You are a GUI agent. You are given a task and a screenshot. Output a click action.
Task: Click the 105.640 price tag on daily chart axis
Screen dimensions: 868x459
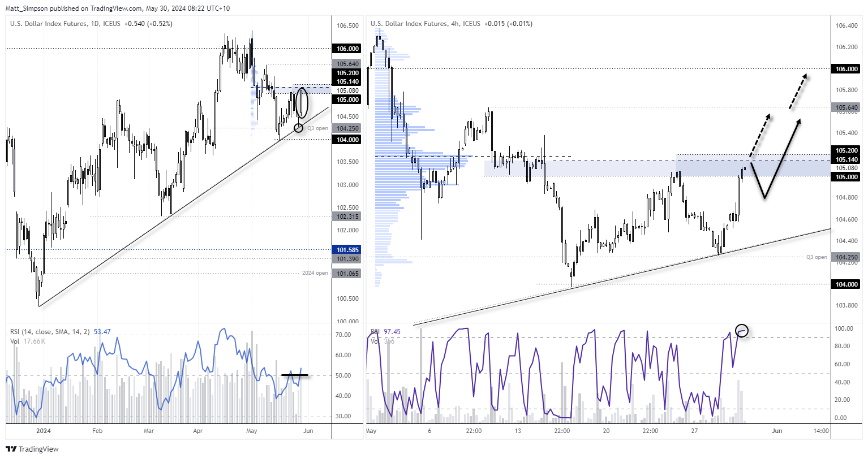coord(347,64)
